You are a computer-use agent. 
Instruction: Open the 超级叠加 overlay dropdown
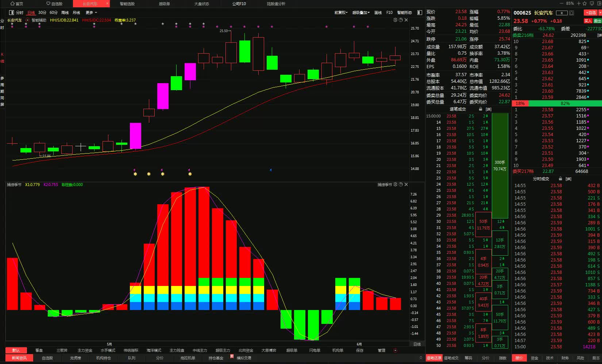[x=361, y=12]
